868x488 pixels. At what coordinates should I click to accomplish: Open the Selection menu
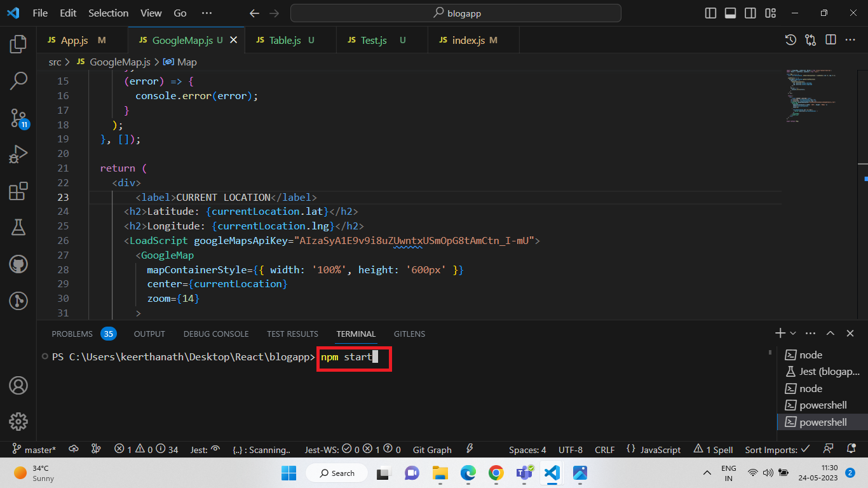(108, 13)
